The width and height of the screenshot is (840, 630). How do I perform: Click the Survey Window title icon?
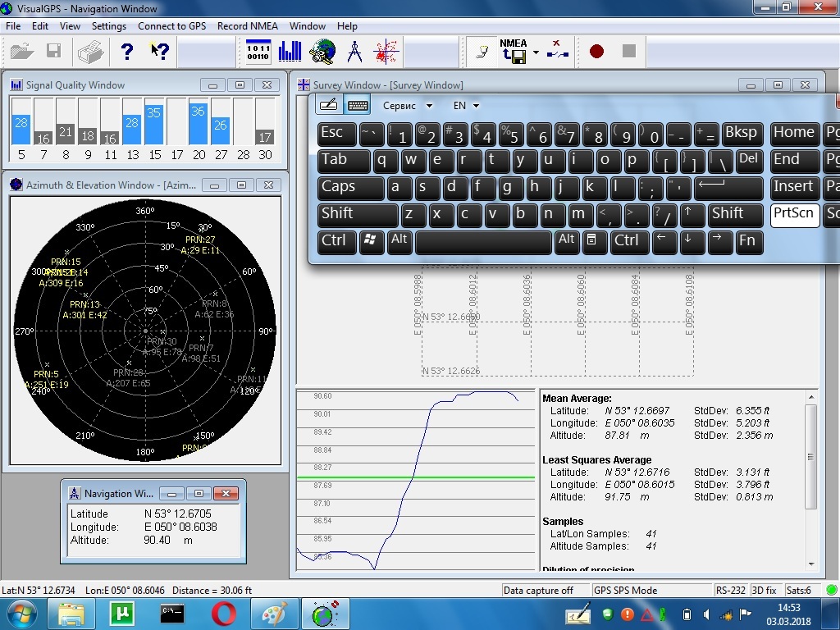pos(304,84)
